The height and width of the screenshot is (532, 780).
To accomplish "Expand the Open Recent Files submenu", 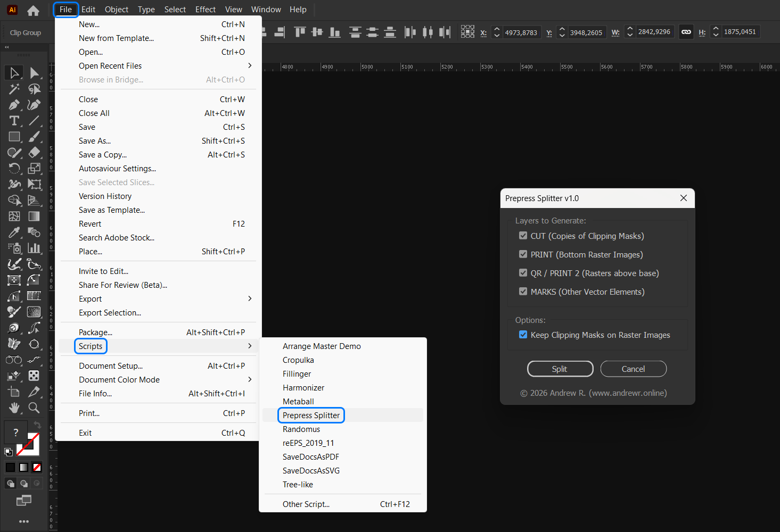I will (x=158, y=66).
